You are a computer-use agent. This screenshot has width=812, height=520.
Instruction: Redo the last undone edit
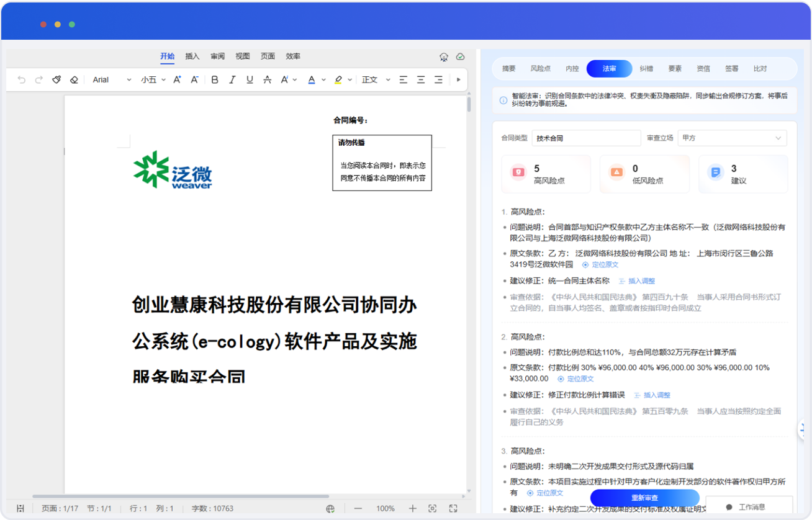[39, 79]
